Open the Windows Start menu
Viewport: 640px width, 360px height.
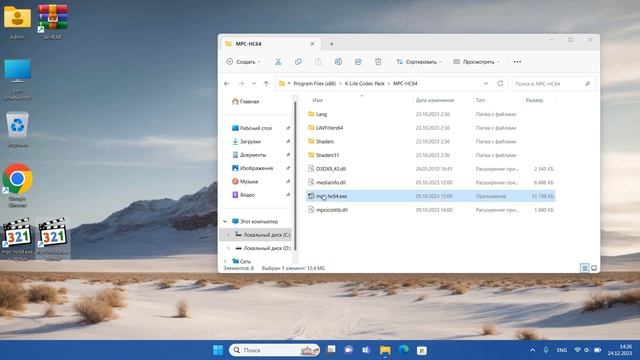coord(218,350)
